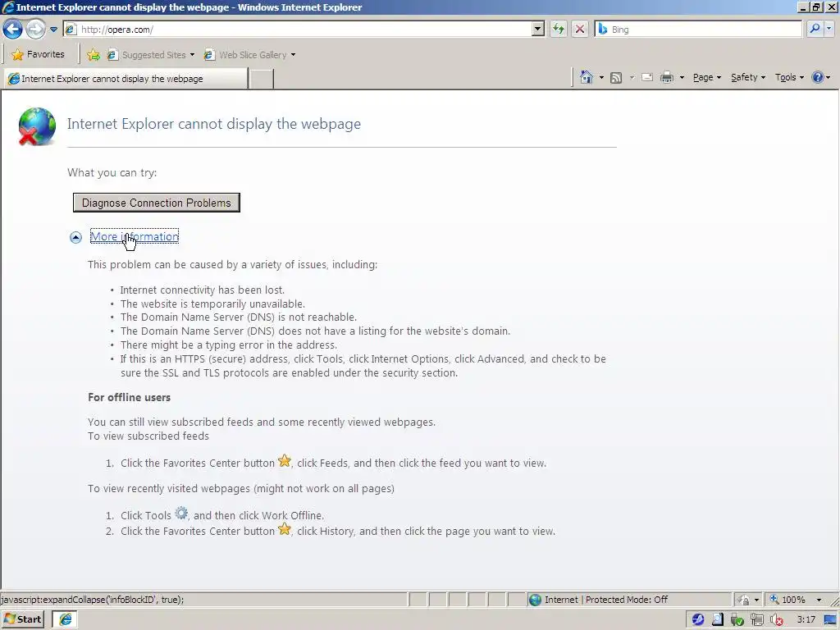Click the muted volume tray icon

(776, 620)
